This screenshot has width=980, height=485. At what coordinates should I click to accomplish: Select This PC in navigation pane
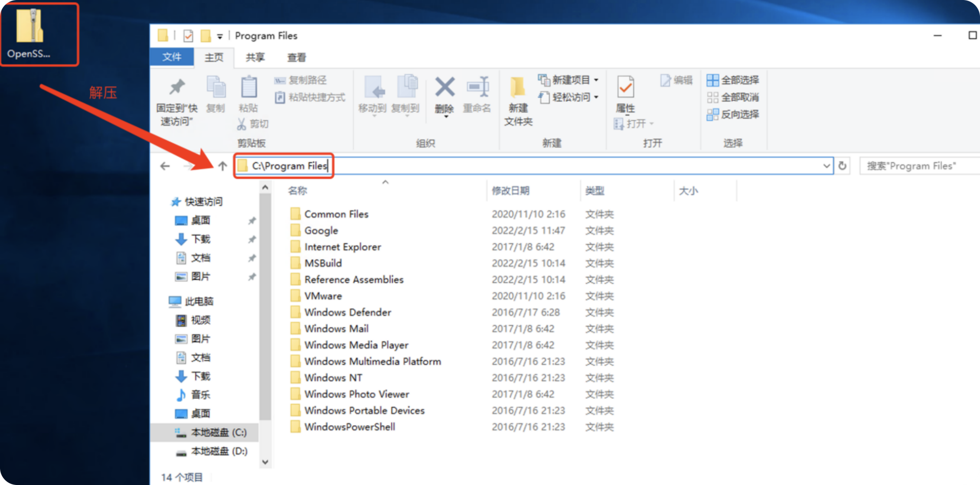coord(191,301)
